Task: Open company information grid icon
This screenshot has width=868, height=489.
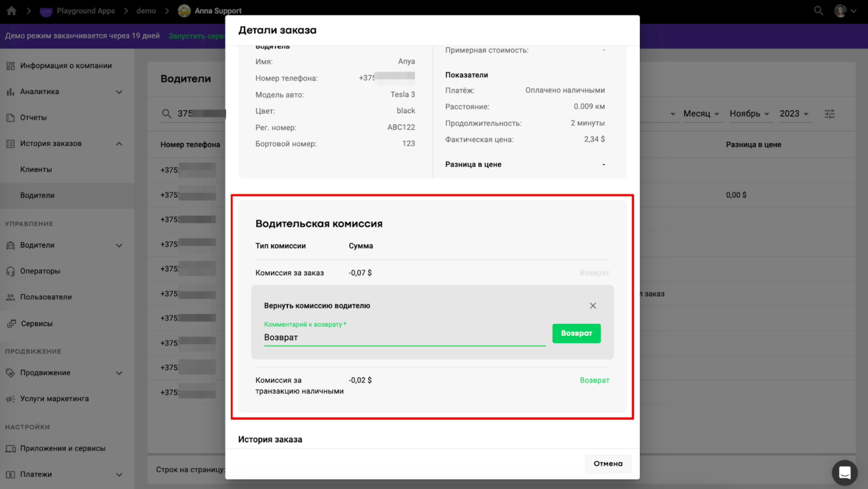Action: [10, 66]
